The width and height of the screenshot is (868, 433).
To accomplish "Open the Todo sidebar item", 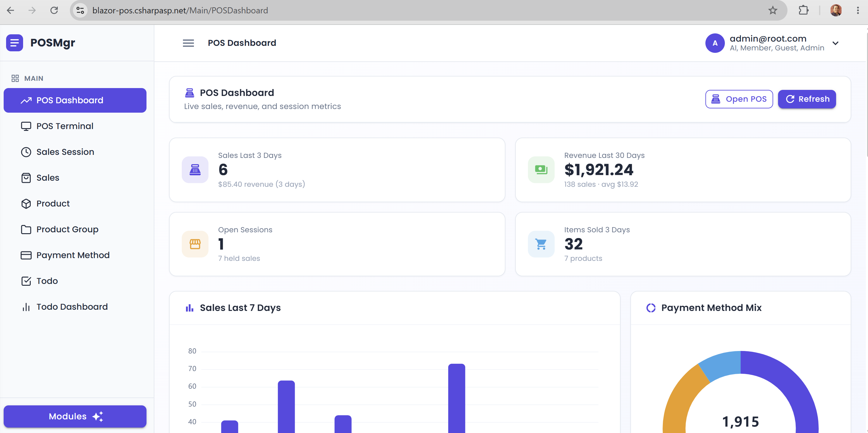I will click(x=75, y=281).
